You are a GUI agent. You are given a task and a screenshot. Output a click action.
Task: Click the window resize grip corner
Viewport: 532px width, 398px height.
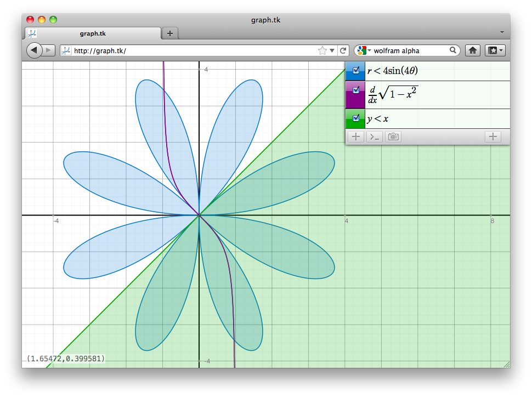507,365
